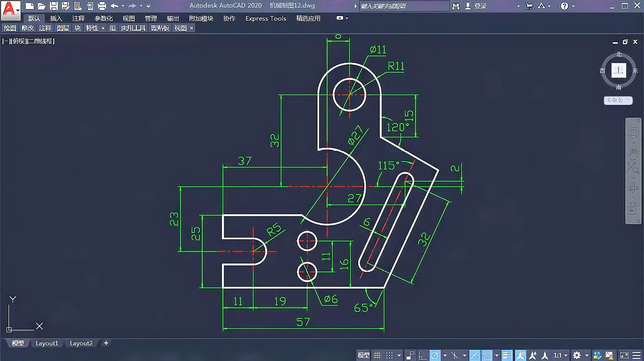Click the Plot printer icon

pos(102,6)
